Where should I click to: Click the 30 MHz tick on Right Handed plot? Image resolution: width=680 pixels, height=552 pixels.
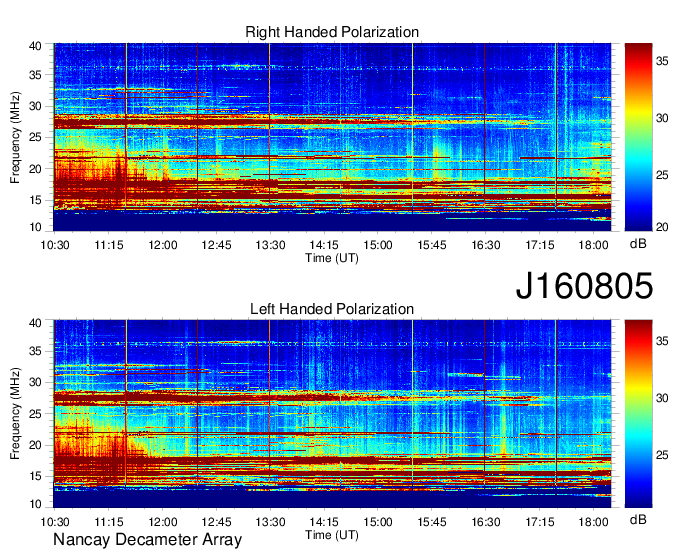pos(36,106)
